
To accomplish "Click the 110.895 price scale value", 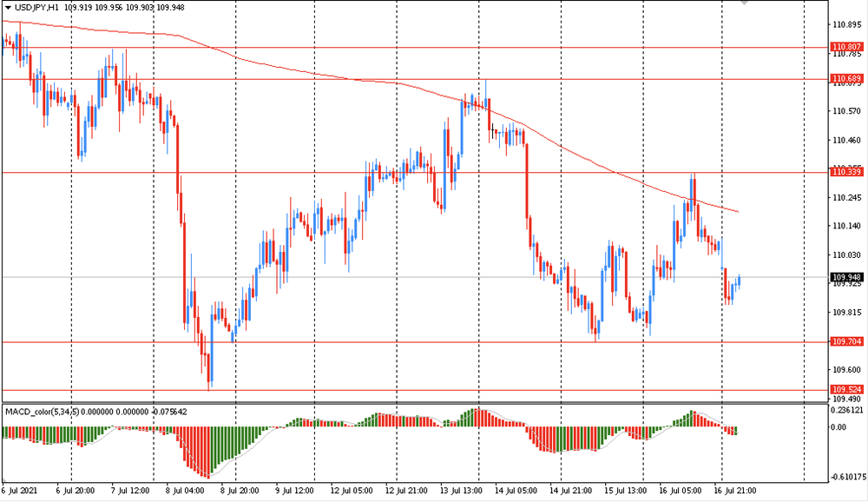I will click(x=847, y=25).
